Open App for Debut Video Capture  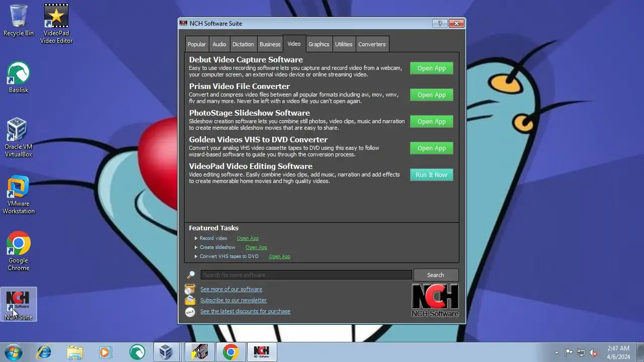pyautogui.click(x=432, y=68)
